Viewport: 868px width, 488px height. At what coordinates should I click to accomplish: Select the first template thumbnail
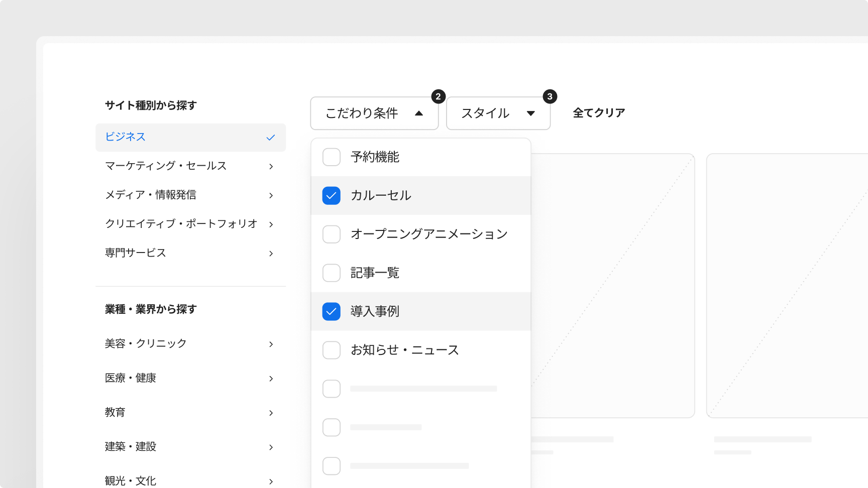[x=614, y=285]
